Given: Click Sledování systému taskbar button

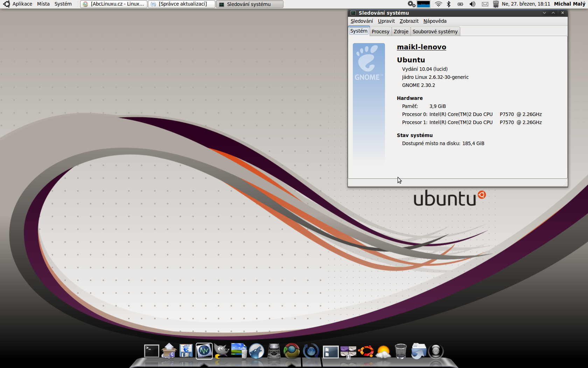Looking at the screenshot, I should coord(250,4).
